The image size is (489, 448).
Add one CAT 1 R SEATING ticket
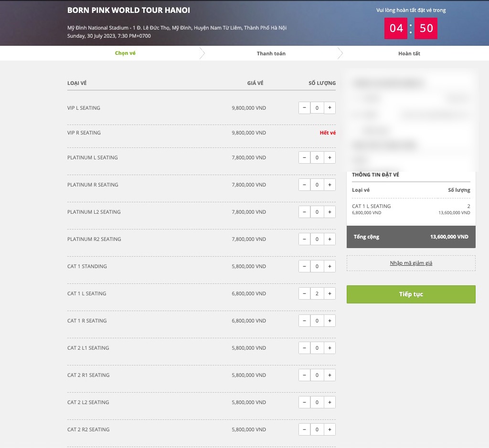(330, 321)
